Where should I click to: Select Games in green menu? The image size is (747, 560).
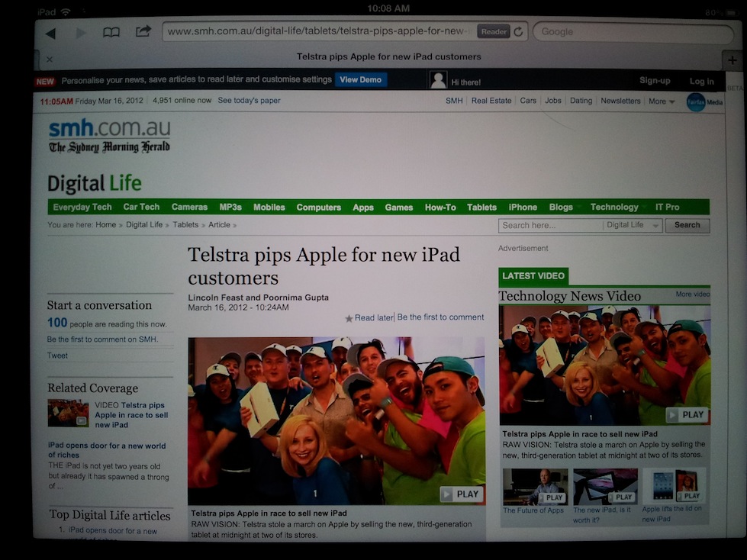pos(399,208)
